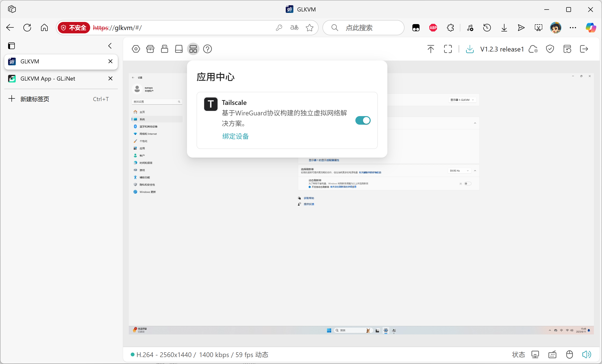This screenshot has height=364, width=602.
Task: Click the virtual media drive icon
Action: point(179,49)
